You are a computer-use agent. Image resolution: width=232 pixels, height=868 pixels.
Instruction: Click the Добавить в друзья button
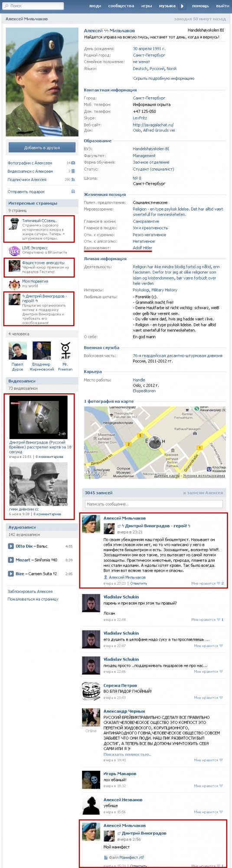42,148
